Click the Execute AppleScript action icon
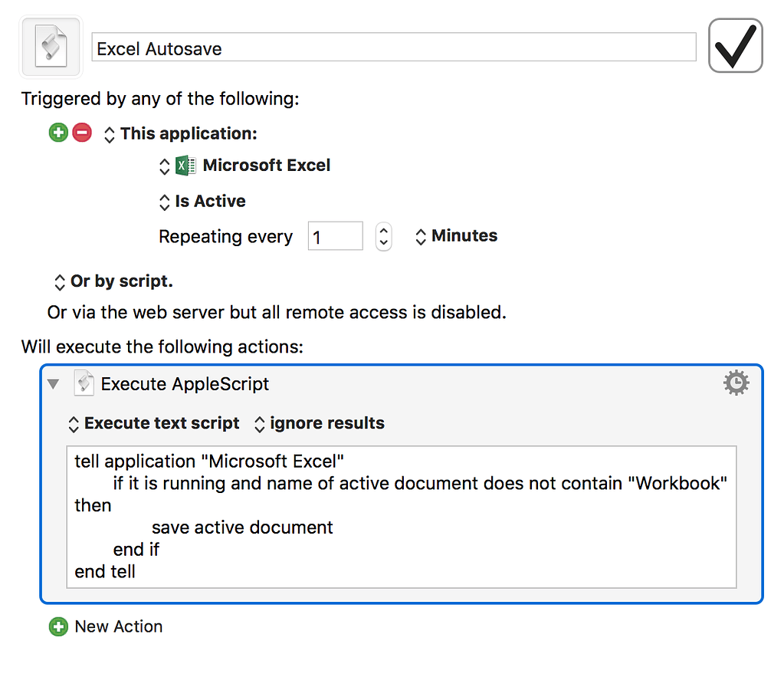 click(84, 383)
